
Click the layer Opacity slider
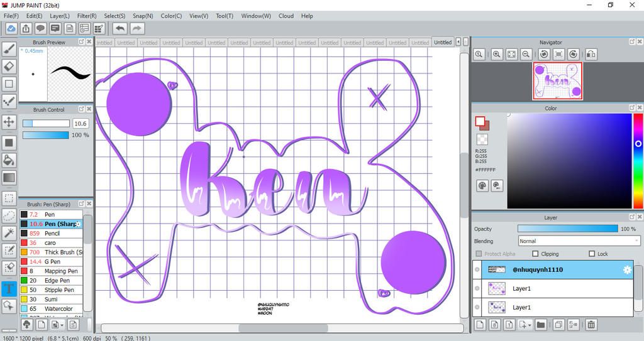[x=568, y=229]
